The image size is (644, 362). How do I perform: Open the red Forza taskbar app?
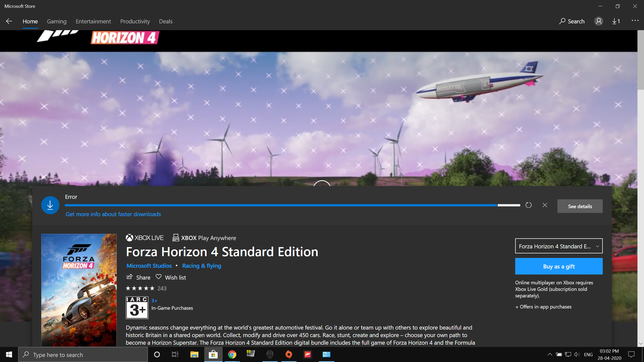click(x=307, y=354)
